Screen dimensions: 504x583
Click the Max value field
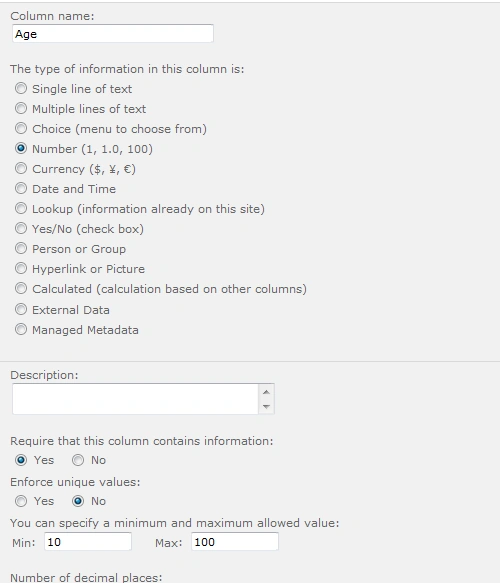point(235,542)
